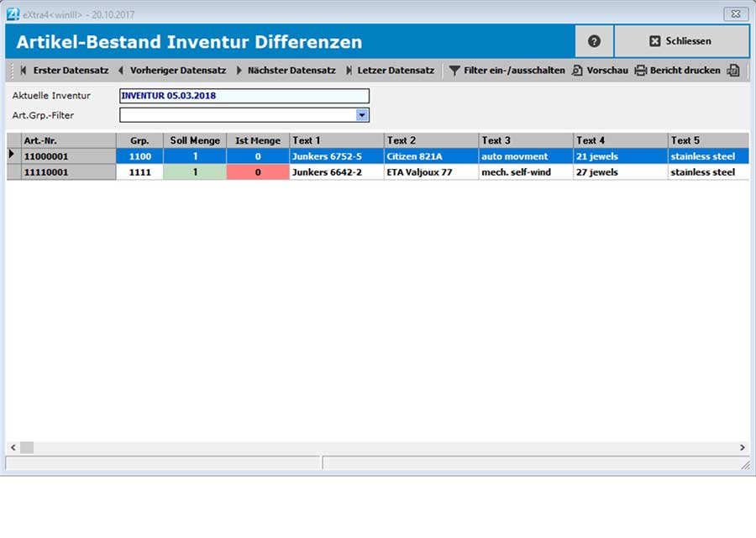Screen dimensions: 756x538
Task: Select the row marker beside article 11000001
Action: 12,156
